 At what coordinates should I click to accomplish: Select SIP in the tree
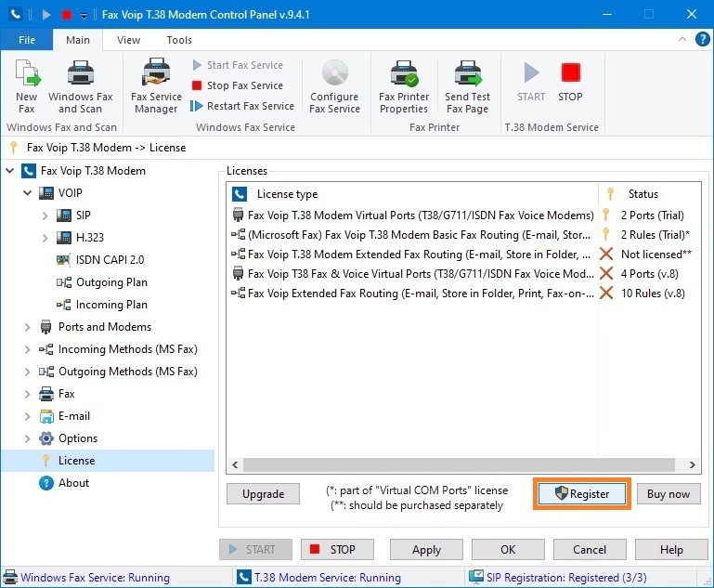pos(83,215)
